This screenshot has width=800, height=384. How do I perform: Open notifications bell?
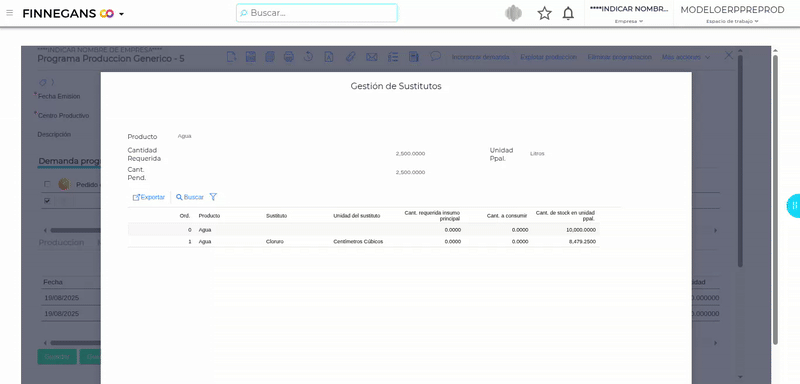click(x=568, y=13)
